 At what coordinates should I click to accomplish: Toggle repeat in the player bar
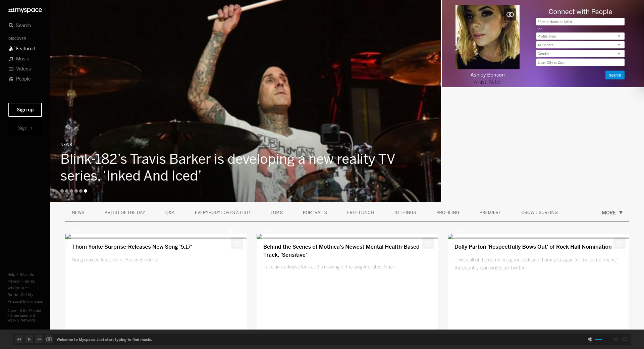tap(625, 339)
